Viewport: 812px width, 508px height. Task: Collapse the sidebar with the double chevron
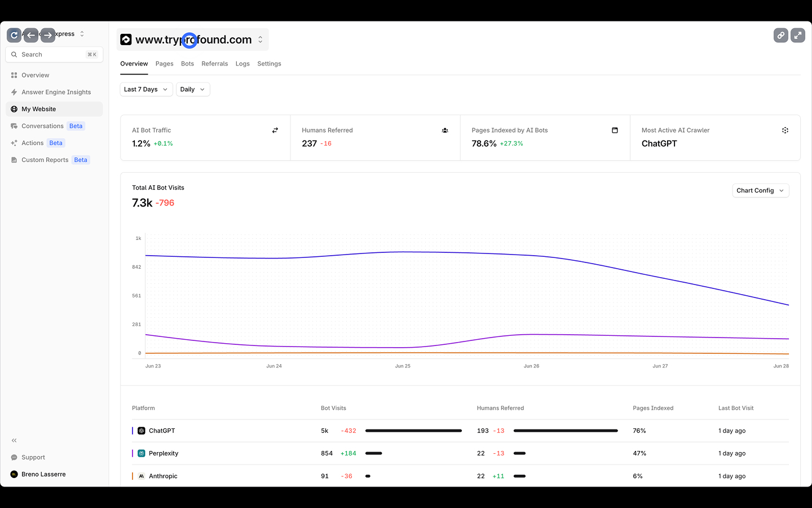pos(14,440)
